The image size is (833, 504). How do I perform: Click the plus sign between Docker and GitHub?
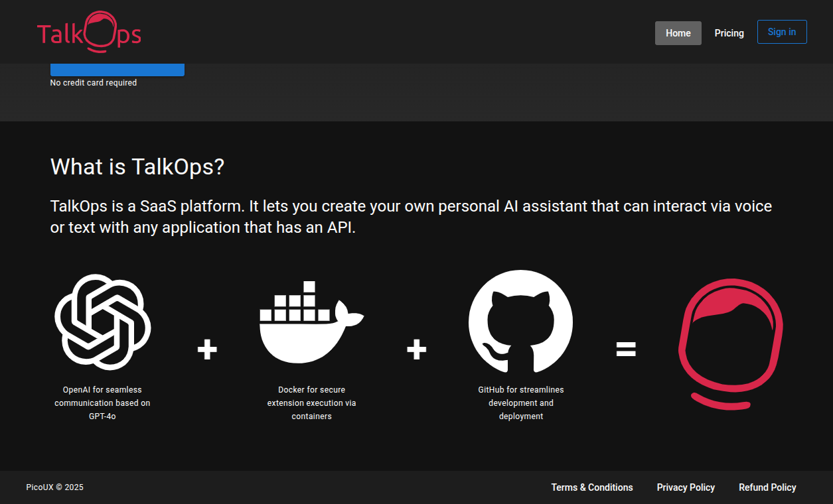416,349
